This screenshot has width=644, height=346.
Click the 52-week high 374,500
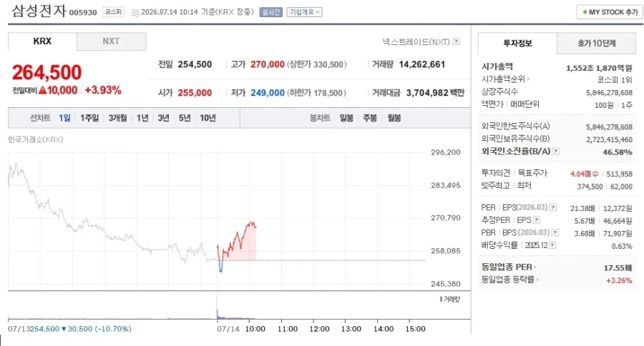click(x=590, y=187)
